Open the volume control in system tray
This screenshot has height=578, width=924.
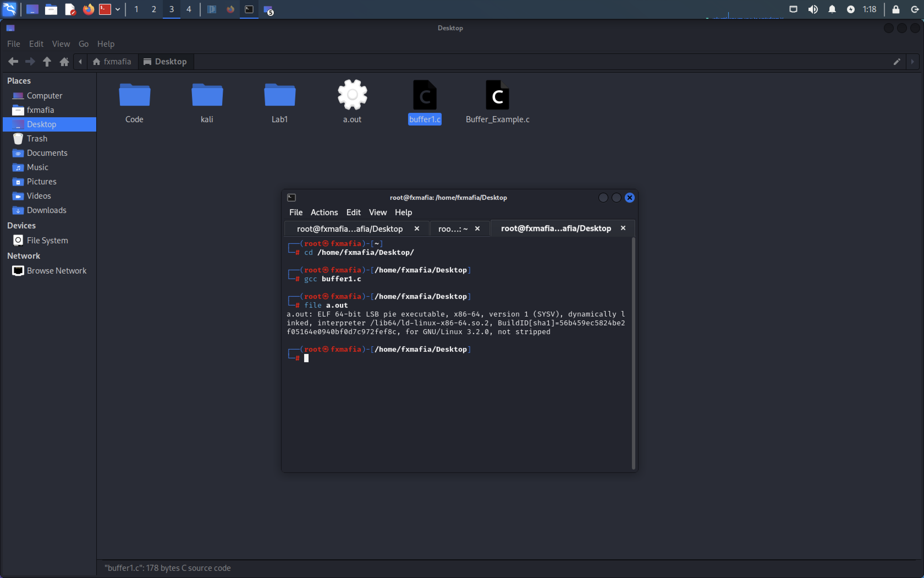(813, 9)
